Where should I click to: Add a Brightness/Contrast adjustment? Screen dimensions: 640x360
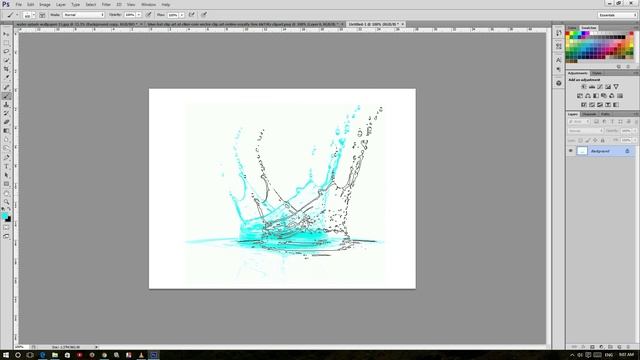tap(584, 87)
